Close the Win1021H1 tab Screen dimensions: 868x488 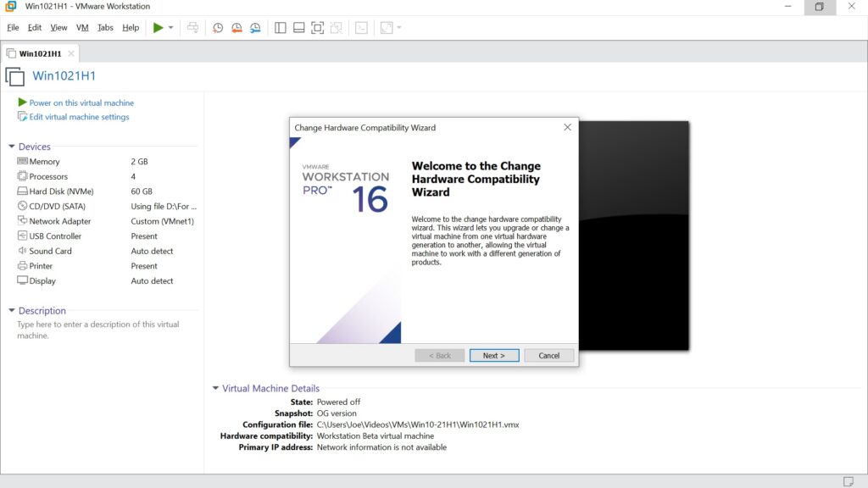tap(71, 53)
